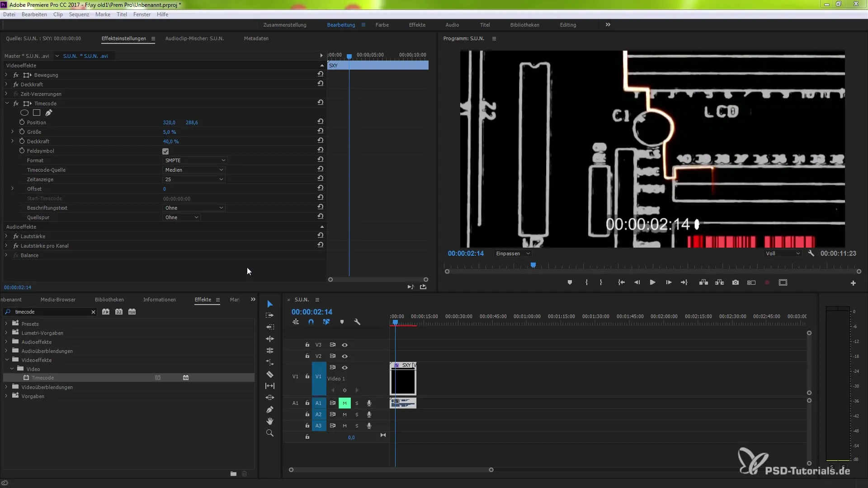
Task: Collapse the Videoeffekte folder
Action: pos(6,360)
